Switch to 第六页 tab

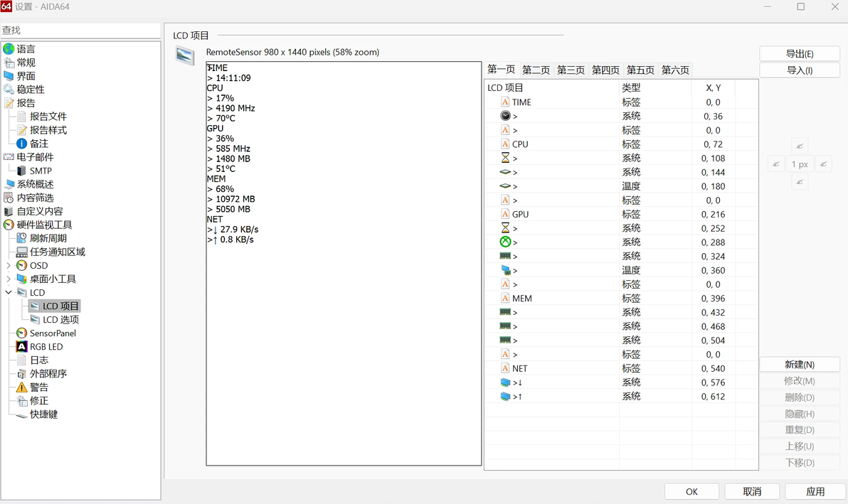pos(675,70)
